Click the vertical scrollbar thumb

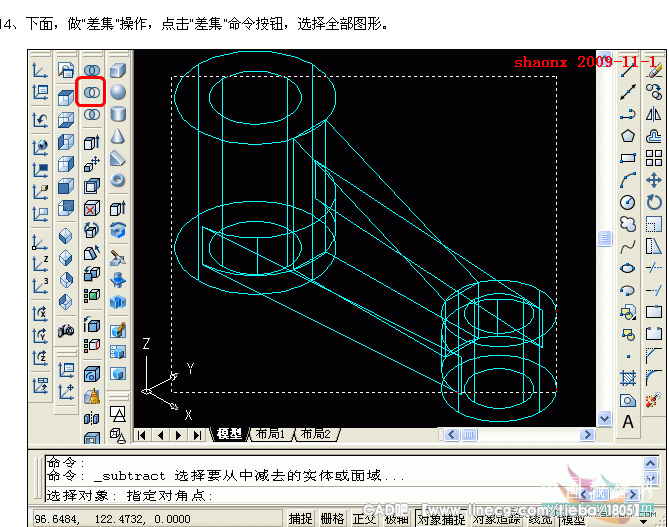604,238
